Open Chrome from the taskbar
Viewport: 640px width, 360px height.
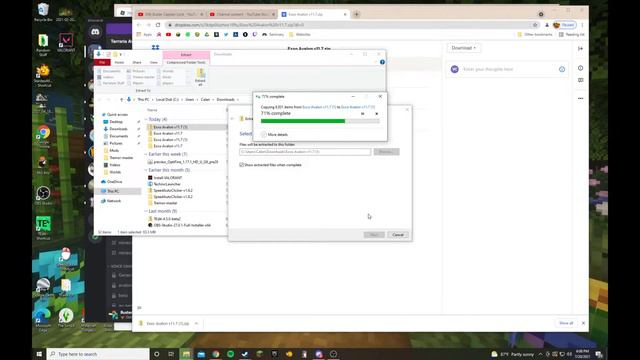coord(216,354)
